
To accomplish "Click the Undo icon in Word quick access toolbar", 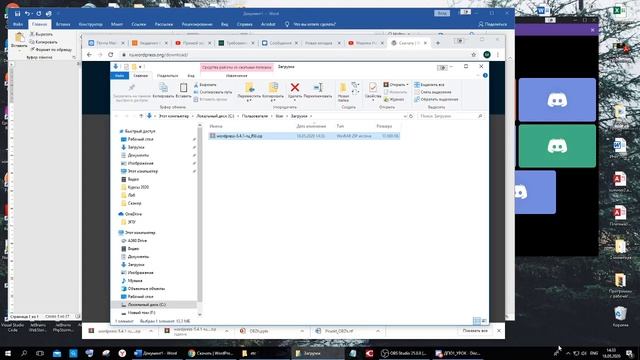I will 27,13.
